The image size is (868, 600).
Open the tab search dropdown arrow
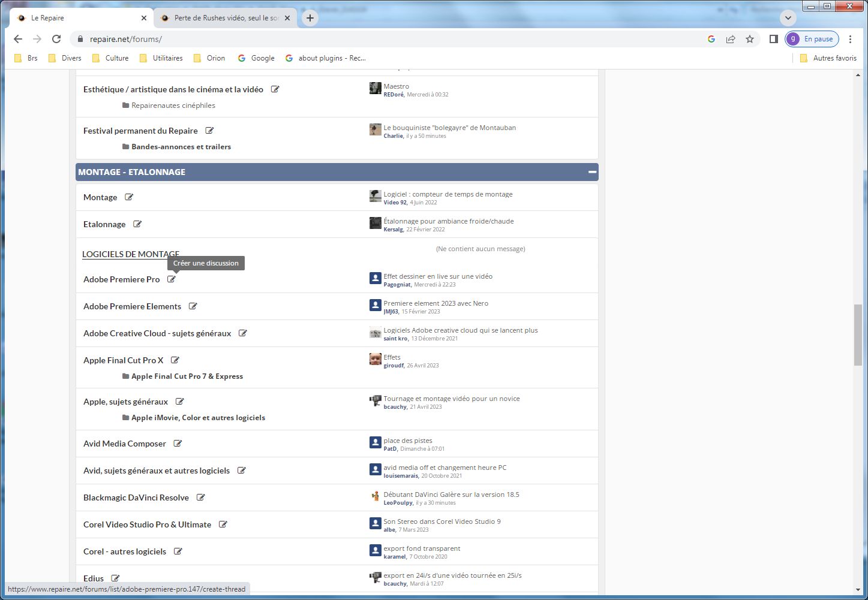click(x=788, y=18)
